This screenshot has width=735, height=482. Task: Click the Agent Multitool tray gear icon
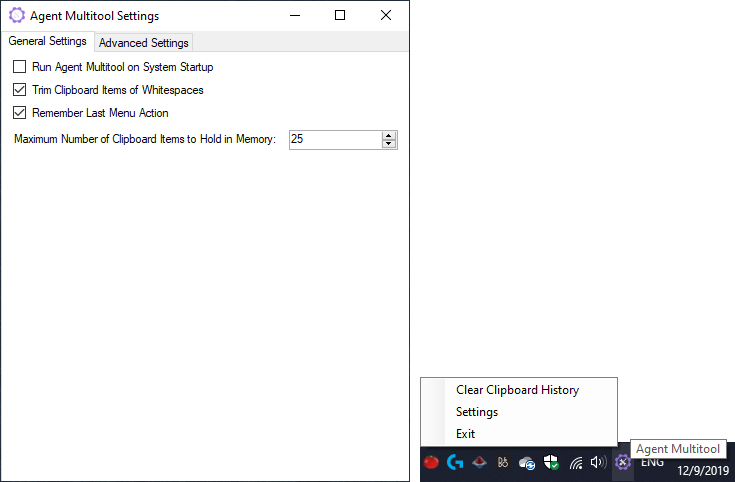(x=622, y=463)
